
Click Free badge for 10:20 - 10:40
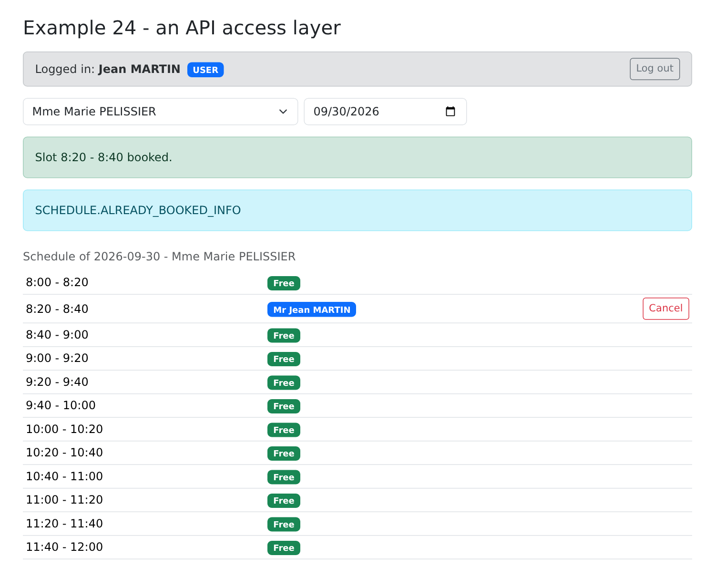284,454
